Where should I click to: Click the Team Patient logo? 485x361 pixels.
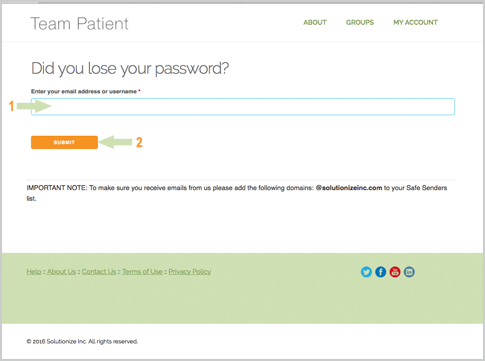(x=79, y=24)
